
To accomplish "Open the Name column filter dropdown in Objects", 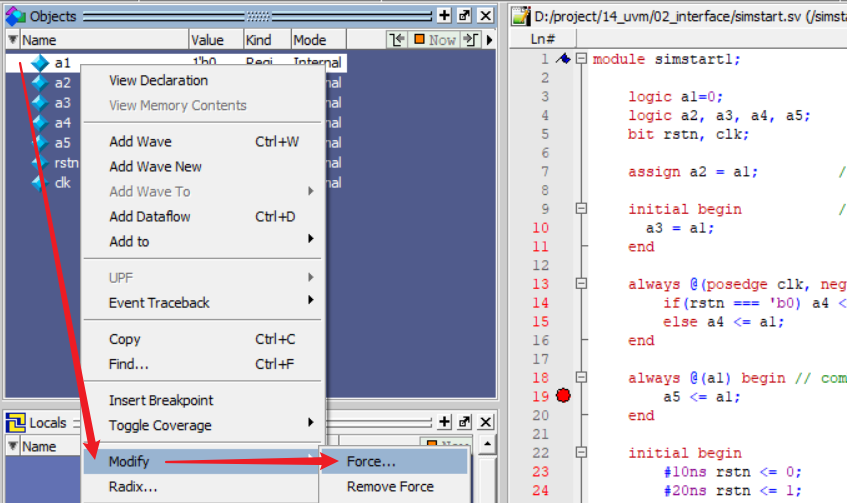I will [x=12, y=39].
